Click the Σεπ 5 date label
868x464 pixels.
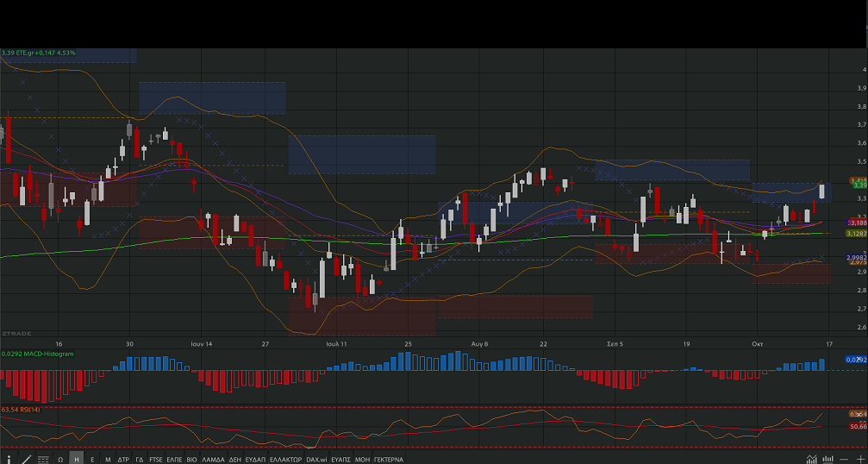(x=615, y=344)
